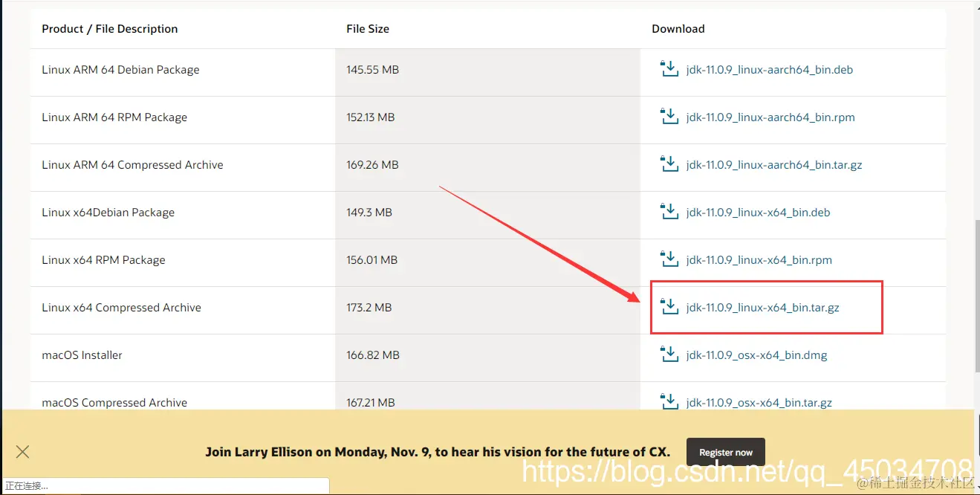This screenshot has width=980, height=495.
Task: Click download icon for linux-x64_bin.tar.gz
Action: click(x=669, y=307)
